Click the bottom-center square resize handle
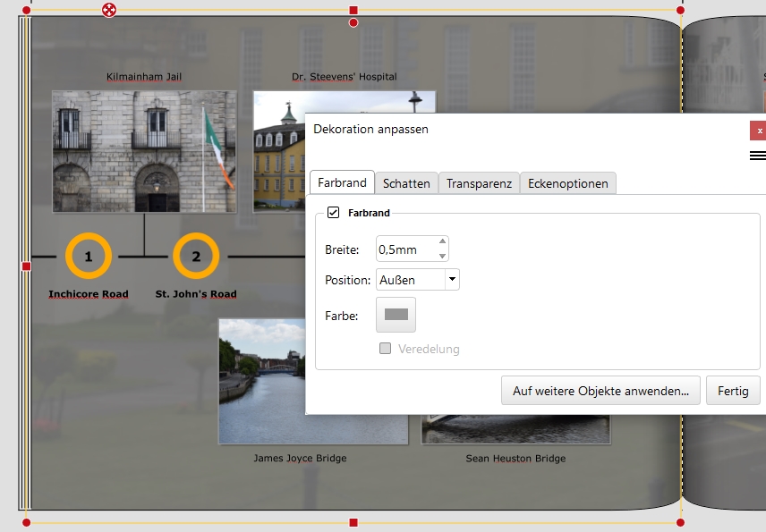Image resolution: width=766 pixels, height=532 pixels. pyautogui.click(x=353, y=522)
